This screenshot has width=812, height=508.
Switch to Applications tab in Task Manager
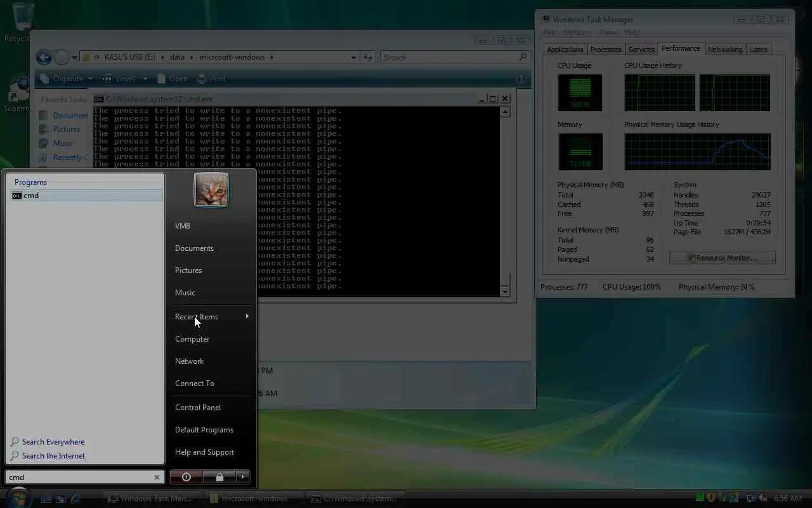(565, 50)
